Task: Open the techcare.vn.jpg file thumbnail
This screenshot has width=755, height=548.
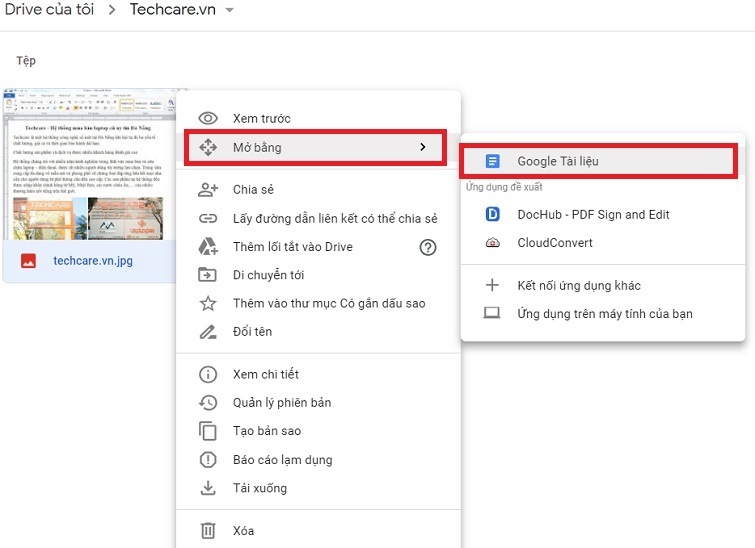Action: pyautogui.click(x=90, y=165)
